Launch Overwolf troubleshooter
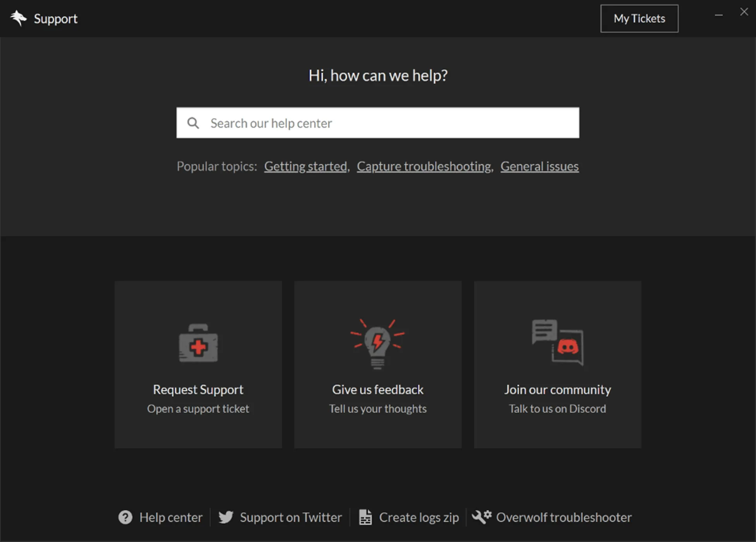The image size is (756, 542). (x=564, y=518)
